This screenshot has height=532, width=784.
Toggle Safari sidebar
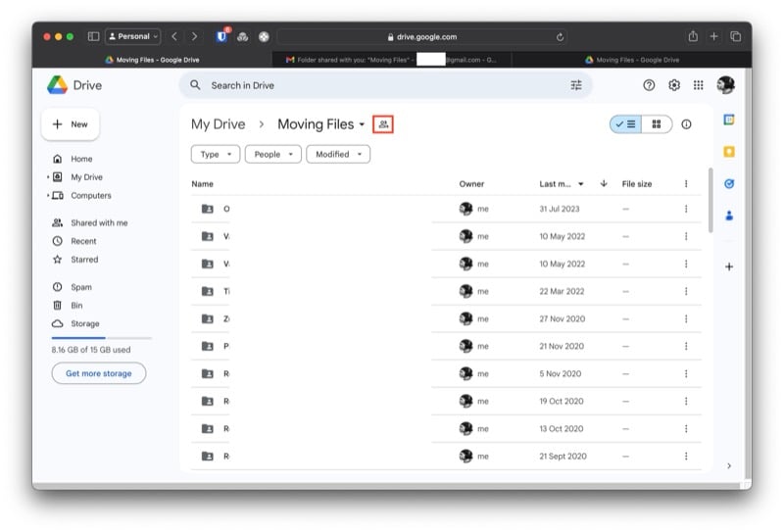click(x=93, y=36)
